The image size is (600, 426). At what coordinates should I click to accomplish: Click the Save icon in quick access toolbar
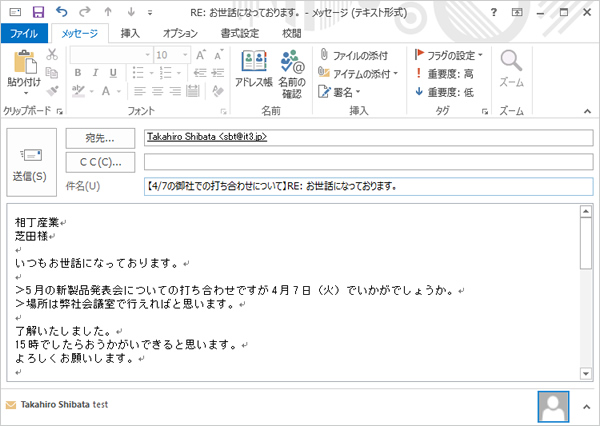pyautogui.click(x=38, y=11)
